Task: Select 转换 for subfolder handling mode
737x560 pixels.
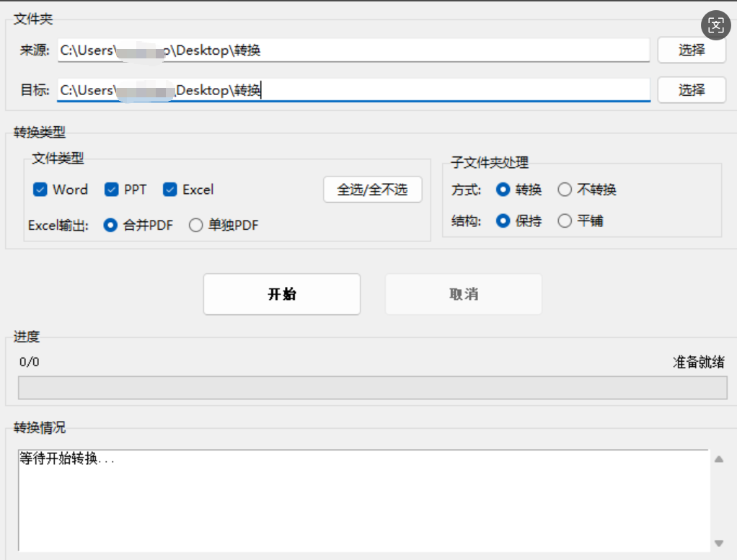Action: (x=503, y=190)
